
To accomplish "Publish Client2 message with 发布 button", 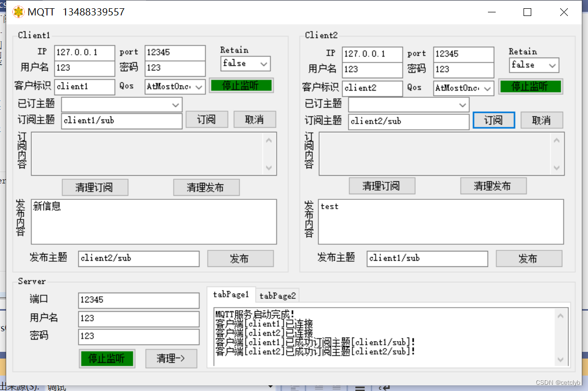I will coord(529,259).
